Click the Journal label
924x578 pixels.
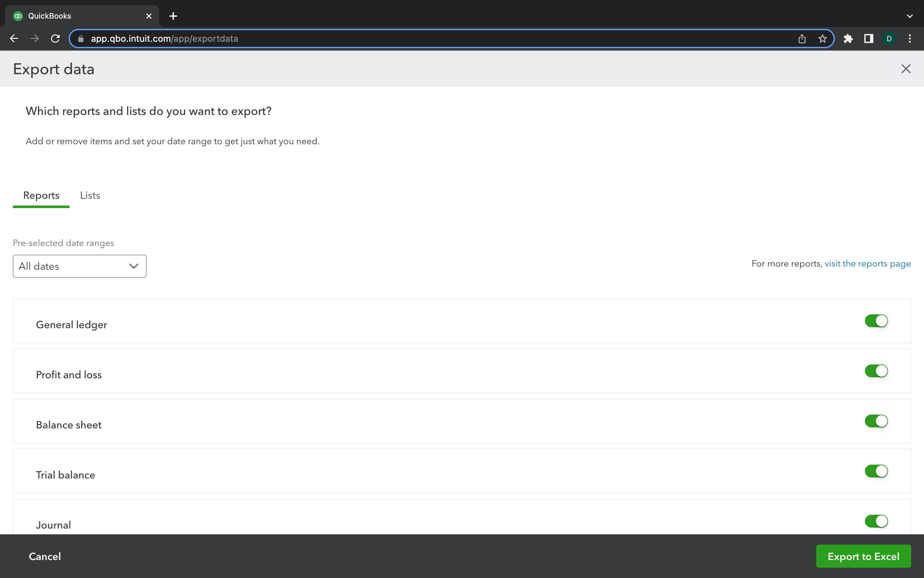click(x=54, y=525)
